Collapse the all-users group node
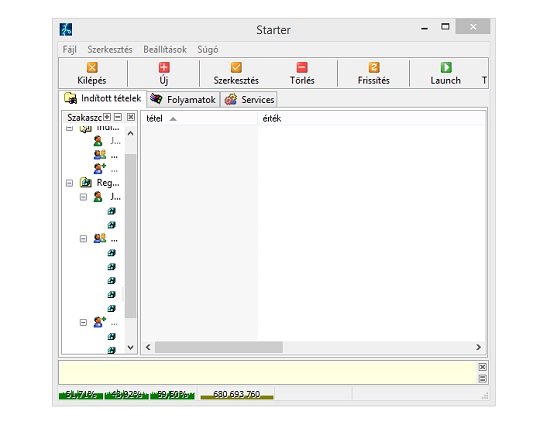The image size is (550, 425). (83, 239)
